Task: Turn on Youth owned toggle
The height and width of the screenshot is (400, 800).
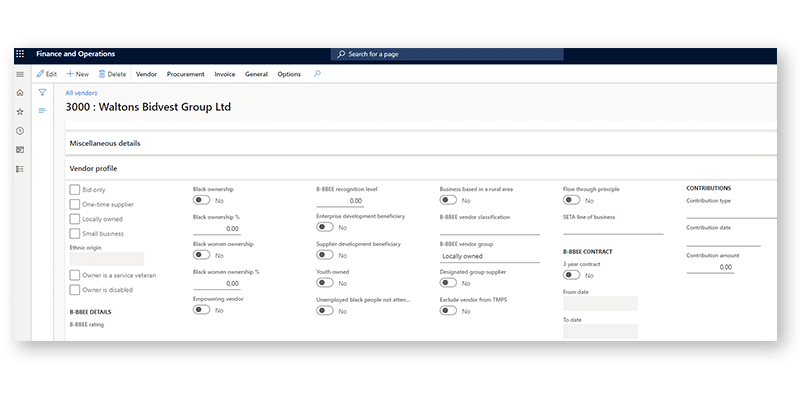Action: click(x=324, y=283)
